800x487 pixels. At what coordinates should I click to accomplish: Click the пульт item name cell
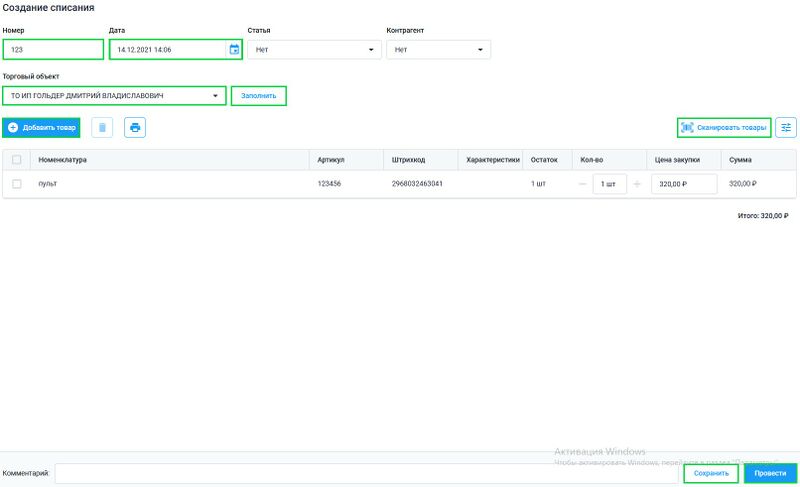(47, 184)
